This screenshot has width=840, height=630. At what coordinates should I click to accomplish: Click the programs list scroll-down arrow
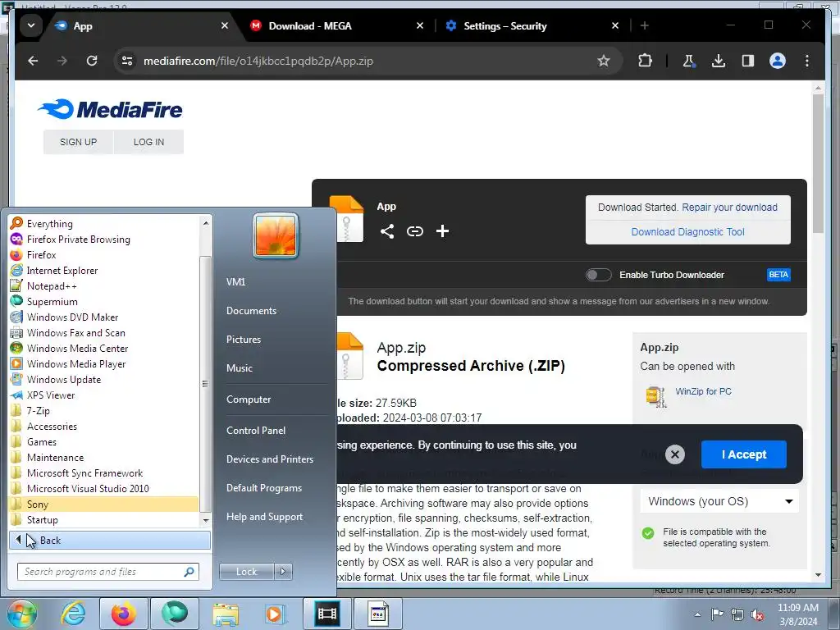tap(206, 520)
